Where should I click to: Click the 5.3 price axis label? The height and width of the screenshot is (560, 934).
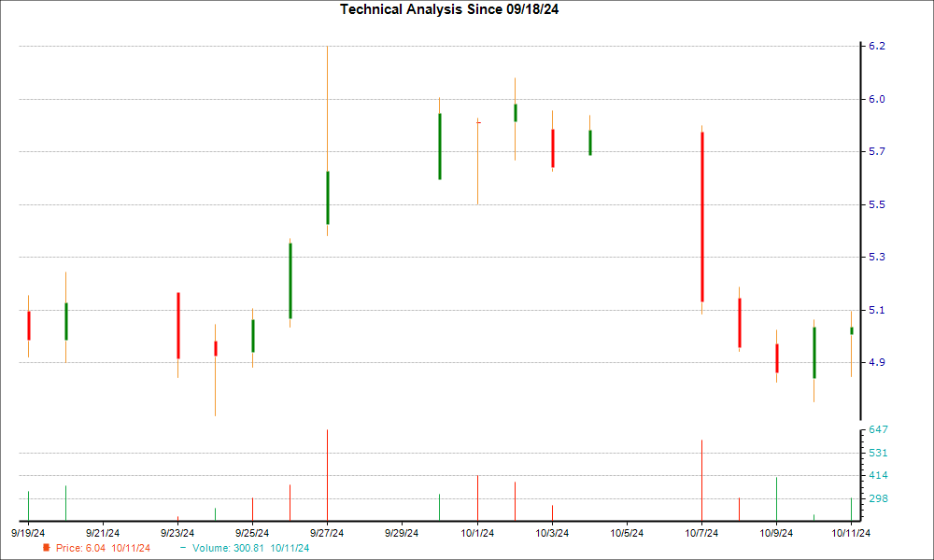877,257
